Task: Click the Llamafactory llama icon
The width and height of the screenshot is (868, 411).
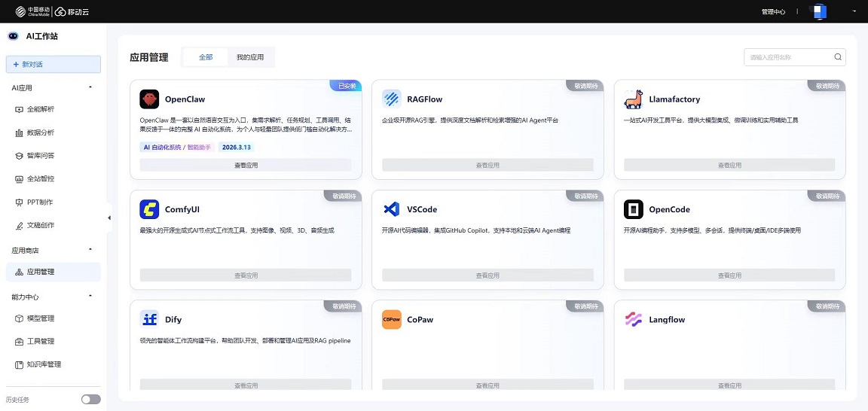Action: click(x=634, y=99)
